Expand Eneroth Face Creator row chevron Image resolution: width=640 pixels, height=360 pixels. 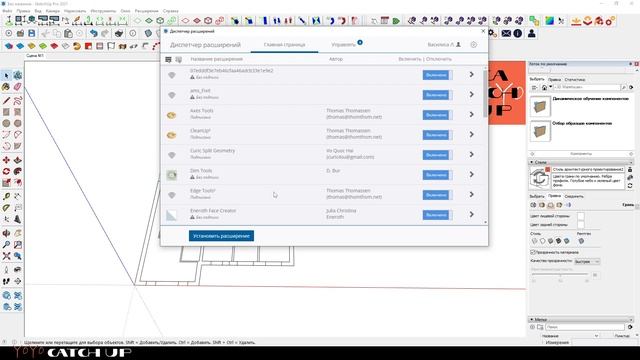click(x=471, y=214)
